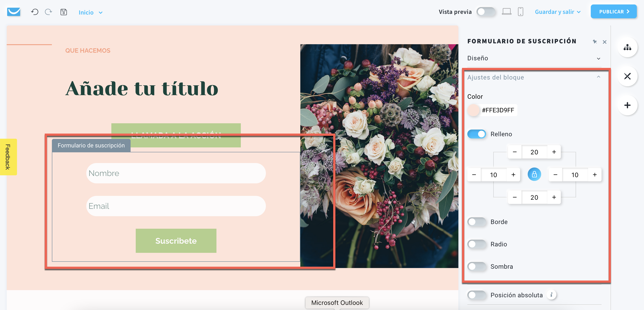644x310 pixels.
Task: Enable the Borde toggle
Action: [x=477, y=222]
